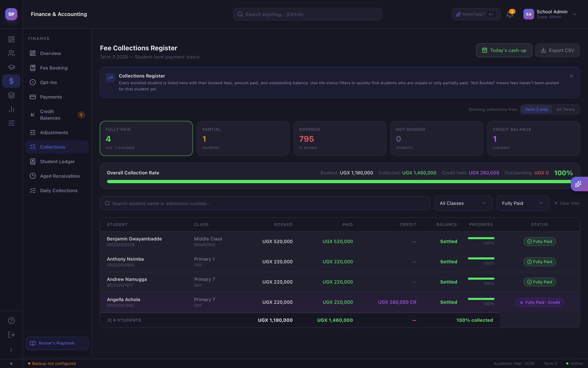Click the dollar finance icon in left rail
This screenshot has height=368, width=588.
(x=11, y=81)
